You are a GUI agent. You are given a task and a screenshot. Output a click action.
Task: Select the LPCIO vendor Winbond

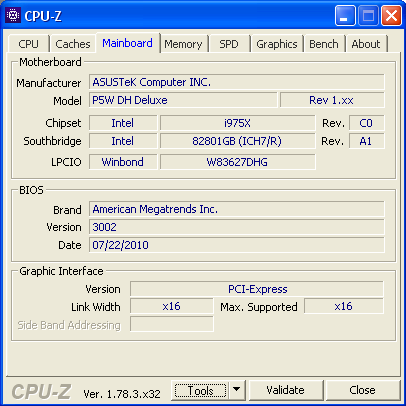tap(123, 162)
